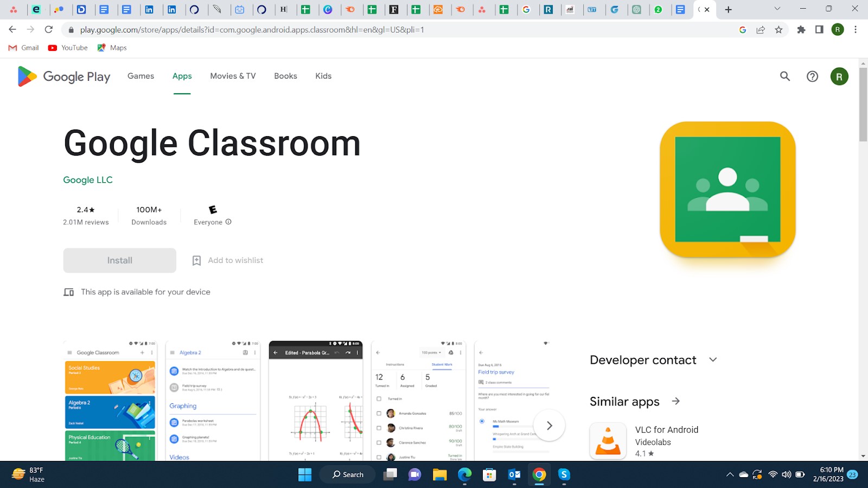The width and height of the screenshot is (868, 488).
Task: Click the Everyone content rating info icon
Action: (x=228, y=222)
